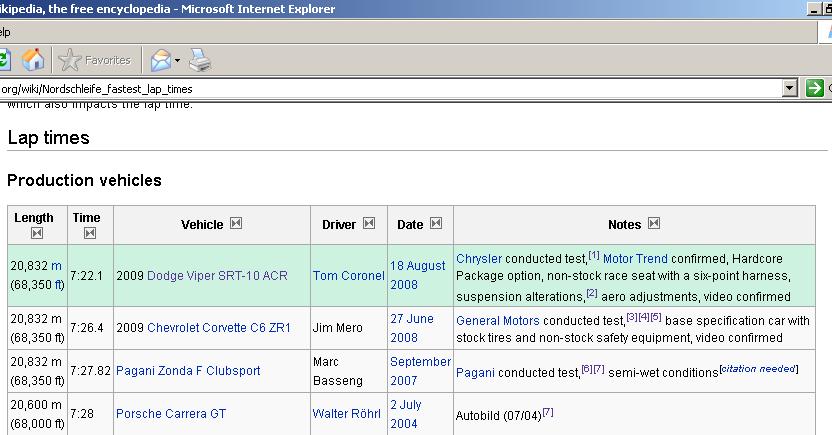Click the Motor Trend link in Notes

coord(635,258)
